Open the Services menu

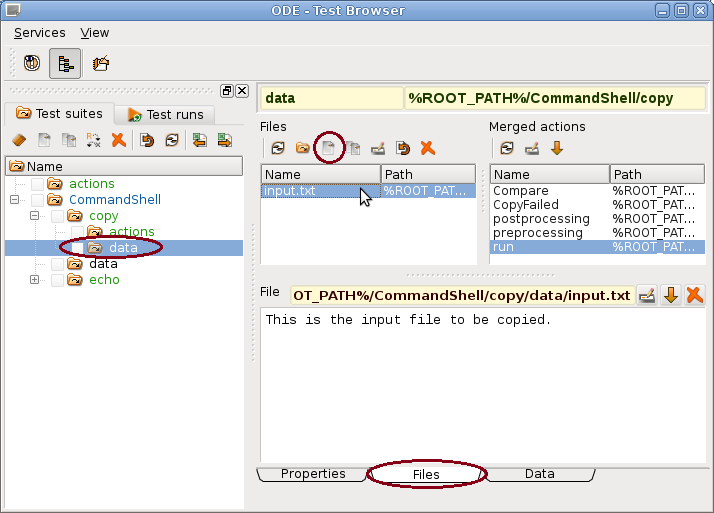point(39,33)
